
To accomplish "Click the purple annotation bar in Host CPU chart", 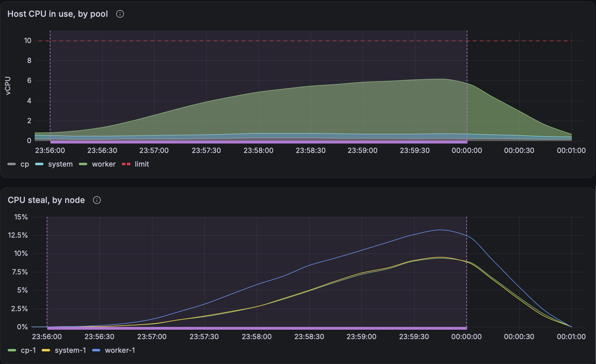I will 259,142.
